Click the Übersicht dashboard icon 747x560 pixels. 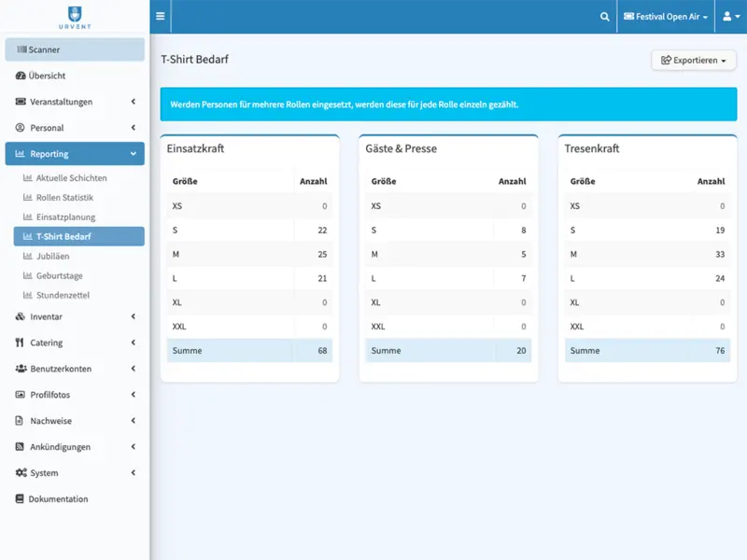pos(21,76)
